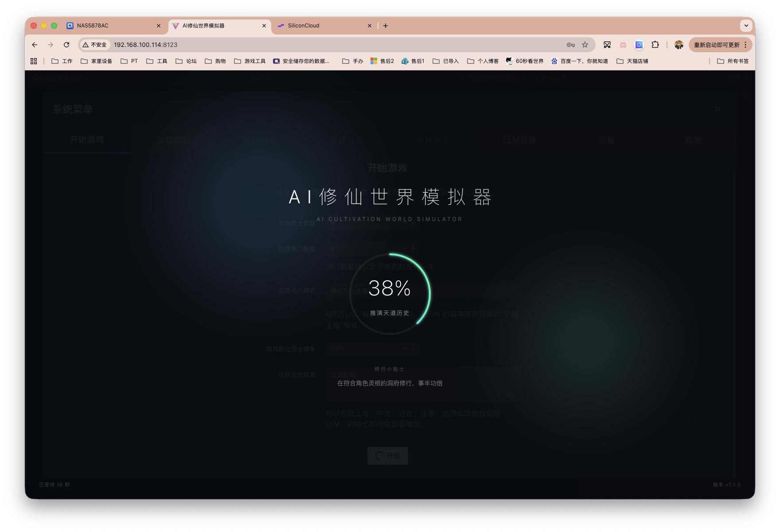The image size is (780, 532).
Task: Switch to the 加载游戏 tab
Action: point(173,140)
